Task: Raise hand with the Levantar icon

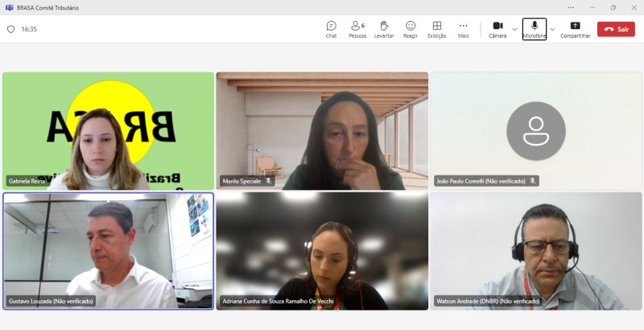Action: pos(384,29)
